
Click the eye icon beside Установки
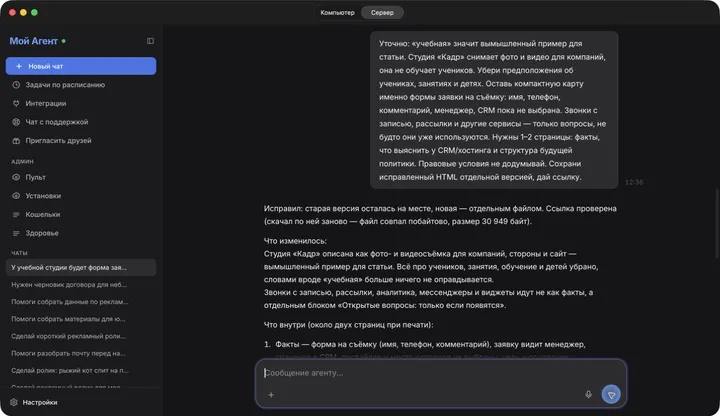pyautogui.click(x=16, y=196)
